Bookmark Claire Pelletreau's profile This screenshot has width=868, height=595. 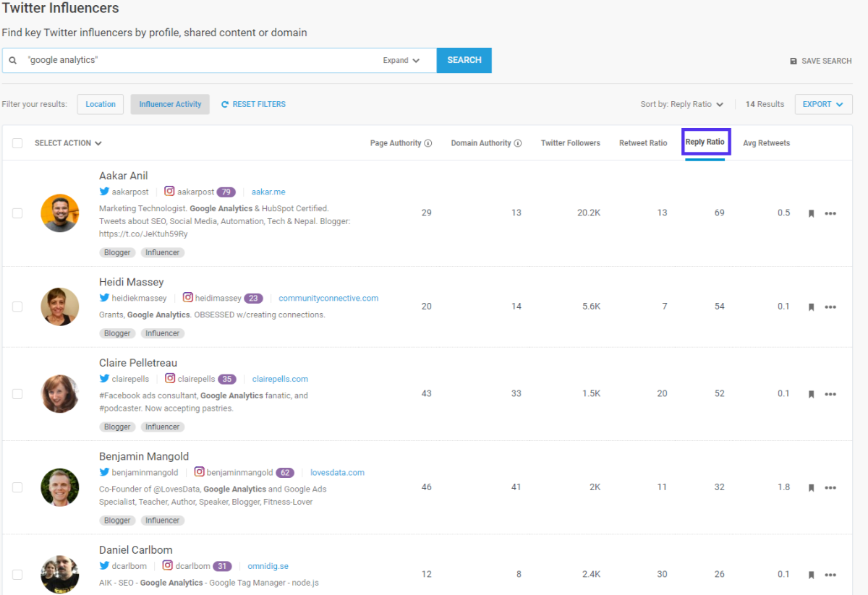[x=811, y=393]
